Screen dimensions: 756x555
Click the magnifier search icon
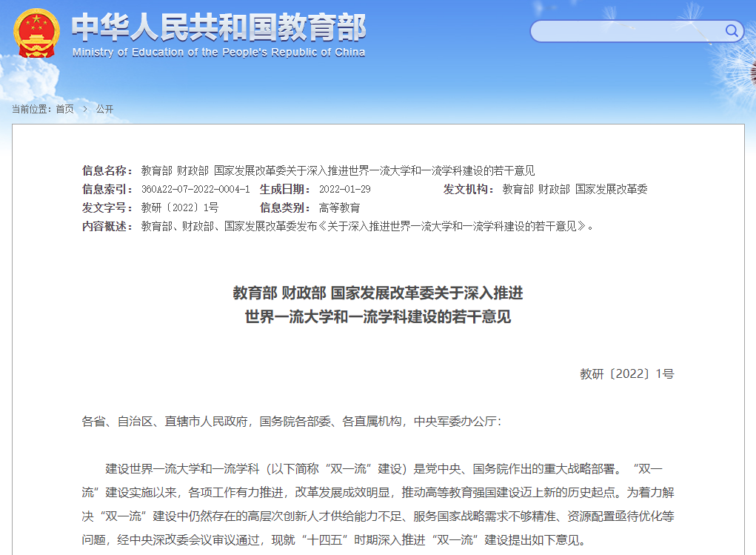click(732, 30)
